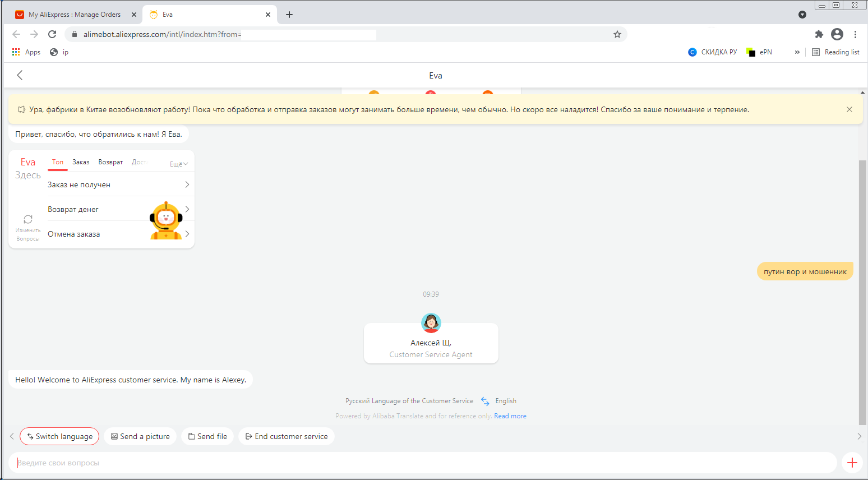Show previous quick actions with left chevron

pyautogui.click(x=12, y=436)
